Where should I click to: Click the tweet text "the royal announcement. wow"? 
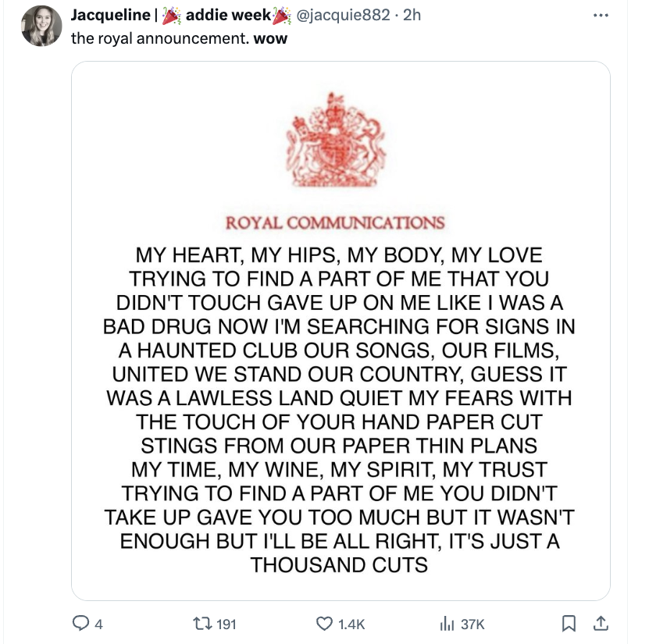coord(179,37)
